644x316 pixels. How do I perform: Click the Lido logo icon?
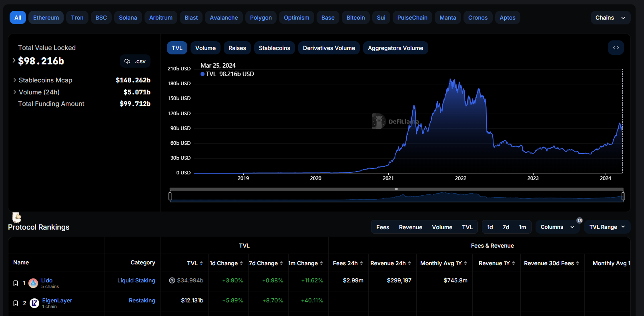tap(34, 283)
